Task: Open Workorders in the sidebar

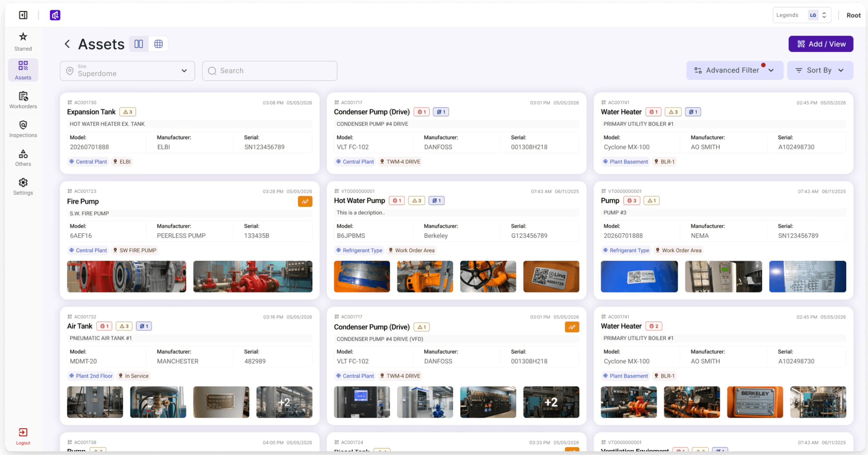Action: [x=23, y=100]
